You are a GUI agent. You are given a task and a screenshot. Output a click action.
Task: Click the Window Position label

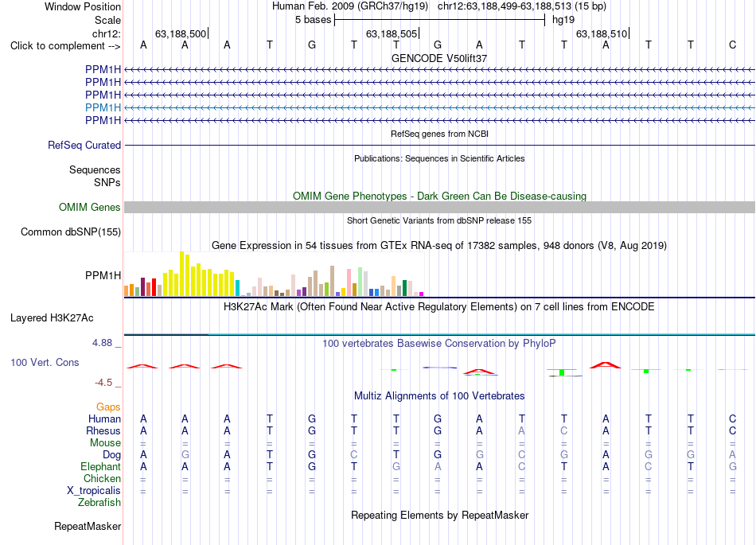point(83,6)
